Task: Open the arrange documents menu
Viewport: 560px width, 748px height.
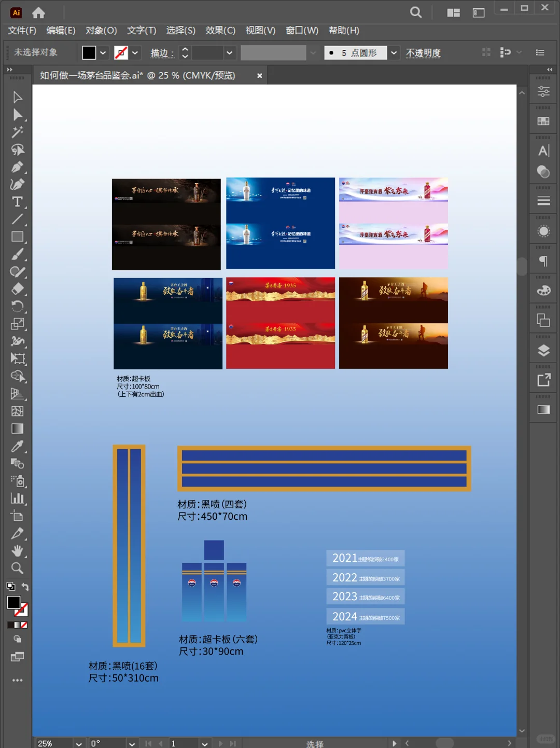Action: [454, 12]
